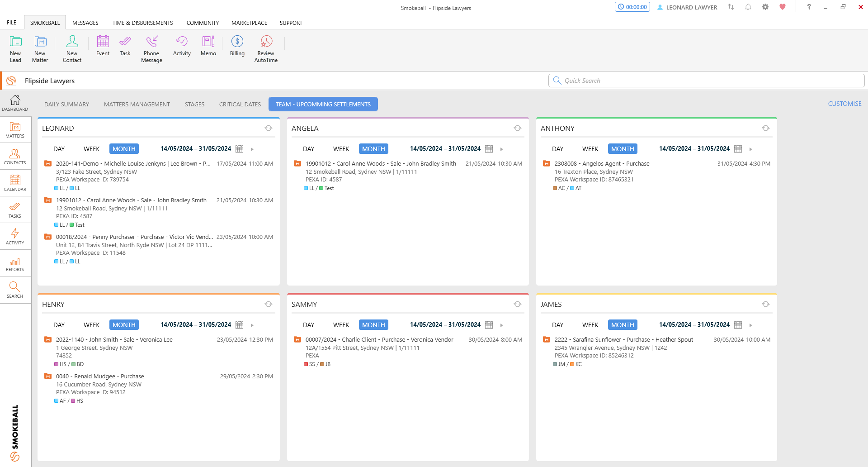
Task: Switch Sammy panel to Day view
Action: tap(309, 325)
